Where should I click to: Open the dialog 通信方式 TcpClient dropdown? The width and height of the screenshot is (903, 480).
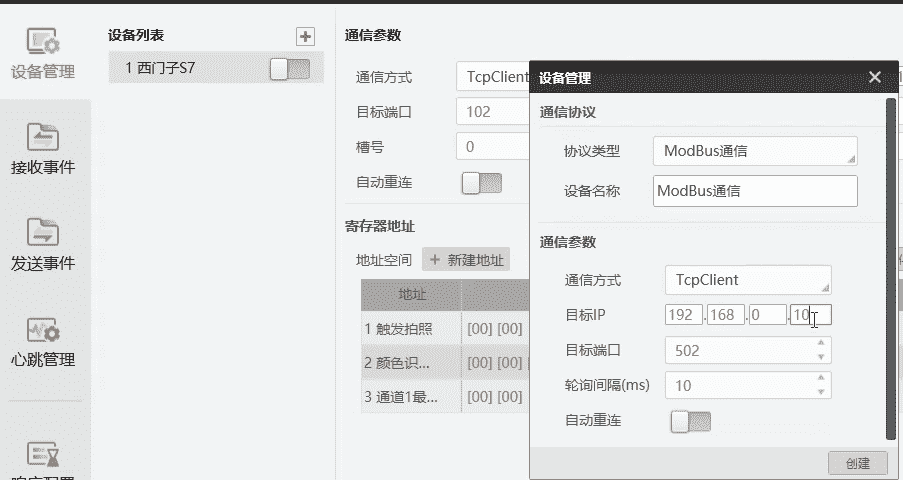pyautogui.click(x=747, y=280)
